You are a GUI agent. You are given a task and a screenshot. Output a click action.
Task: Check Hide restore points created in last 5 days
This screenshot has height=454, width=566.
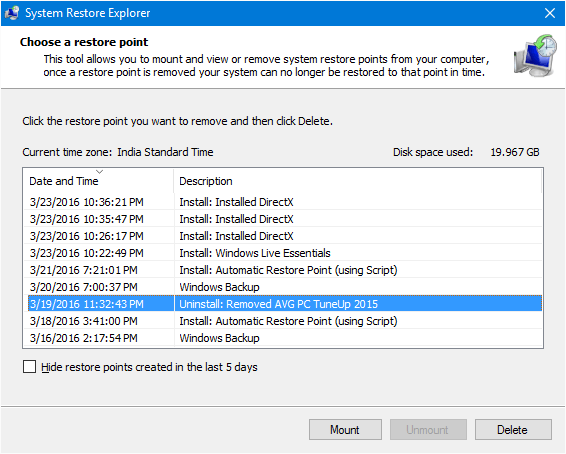(29, 367)
